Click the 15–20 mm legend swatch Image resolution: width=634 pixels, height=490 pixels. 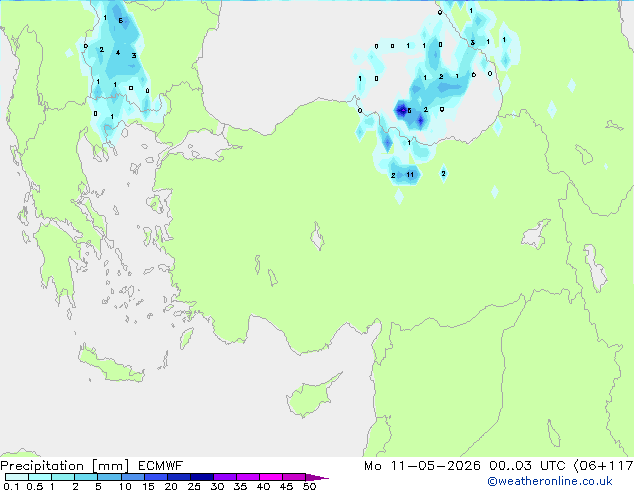(156, 477)
